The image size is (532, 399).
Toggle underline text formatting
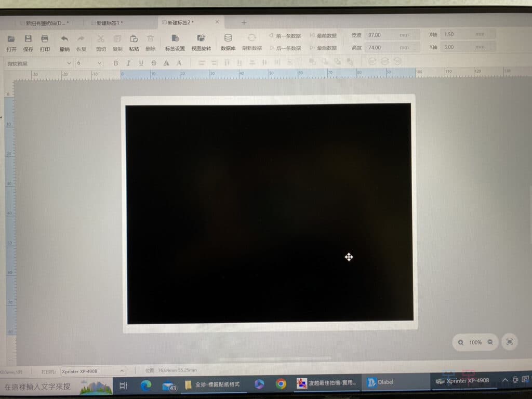(x=141, y=63)
